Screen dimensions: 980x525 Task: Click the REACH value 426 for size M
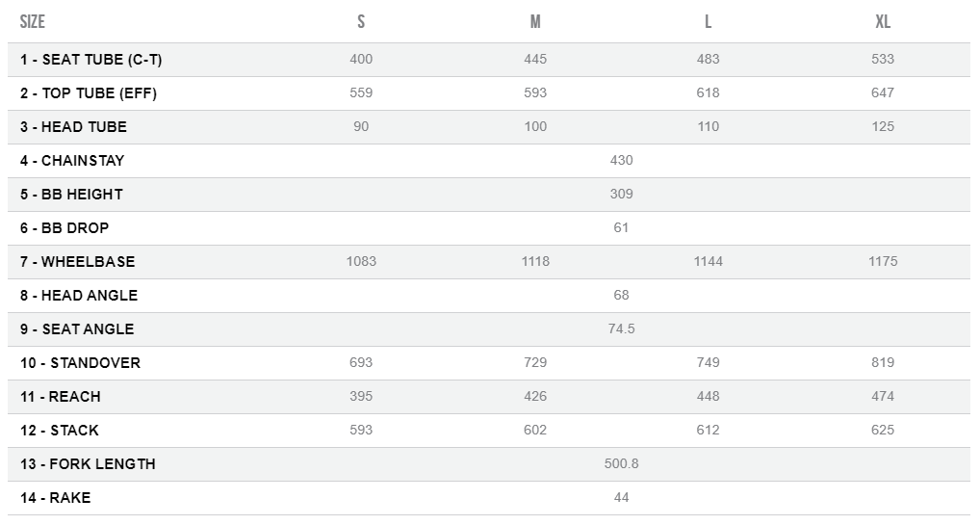(x=535, y=397)
